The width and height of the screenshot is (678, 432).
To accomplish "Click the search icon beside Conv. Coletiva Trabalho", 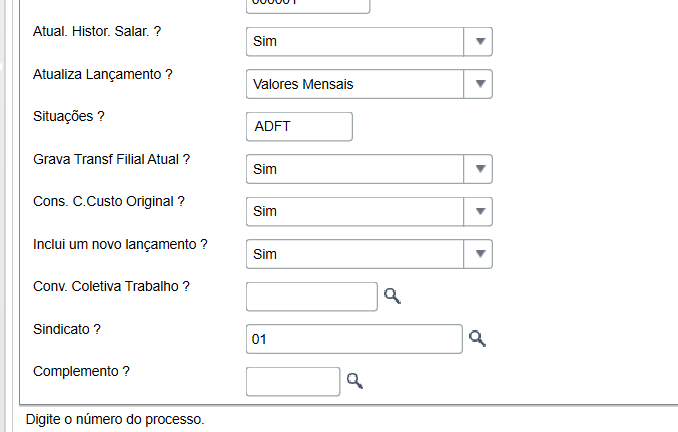I will pyautogui.click(x=392, y=296).
